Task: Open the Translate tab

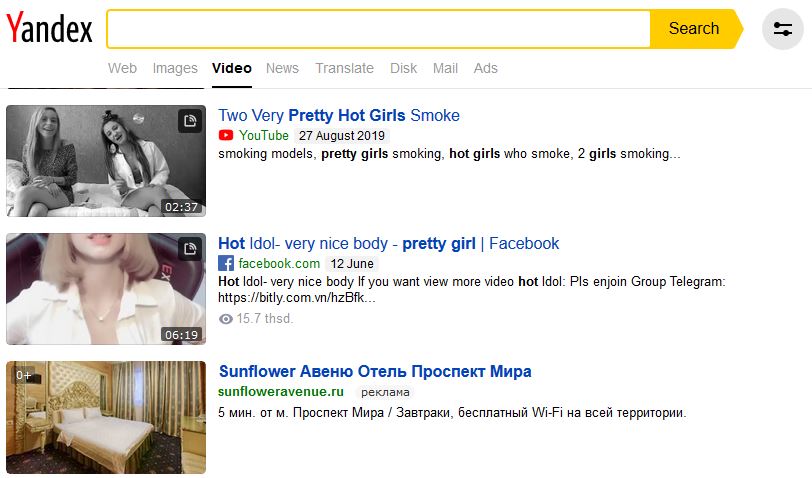Action: (x=344, y=68)
